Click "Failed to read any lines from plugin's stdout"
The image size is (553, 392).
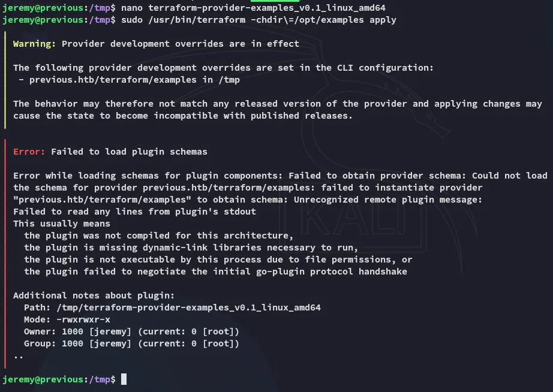pos(134,212)
